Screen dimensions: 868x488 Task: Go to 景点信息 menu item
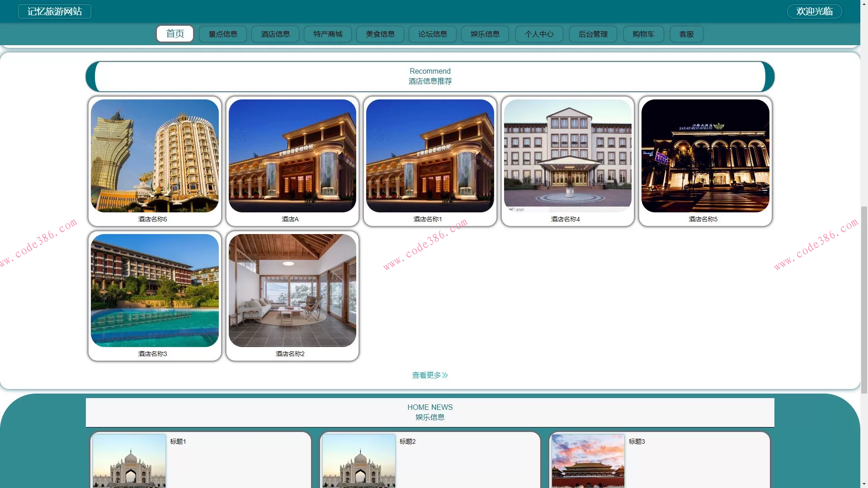(x=223, y=34)
